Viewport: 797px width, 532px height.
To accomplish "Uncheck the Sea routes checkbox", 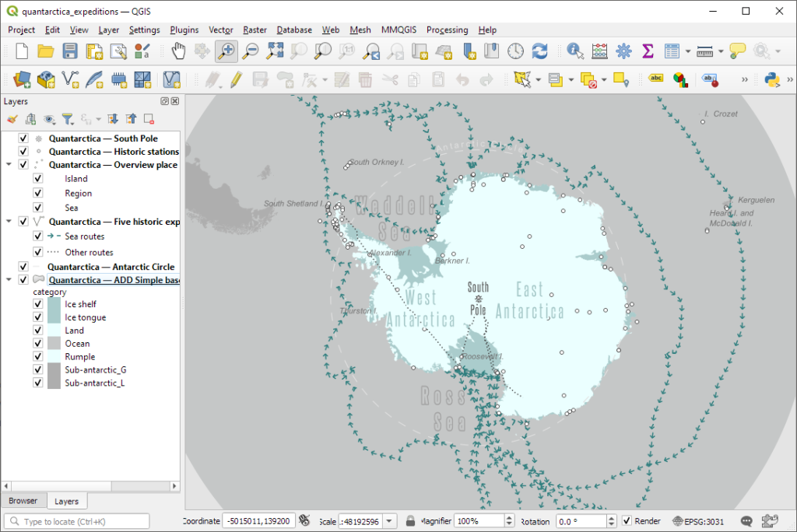I will coord(37,236).
